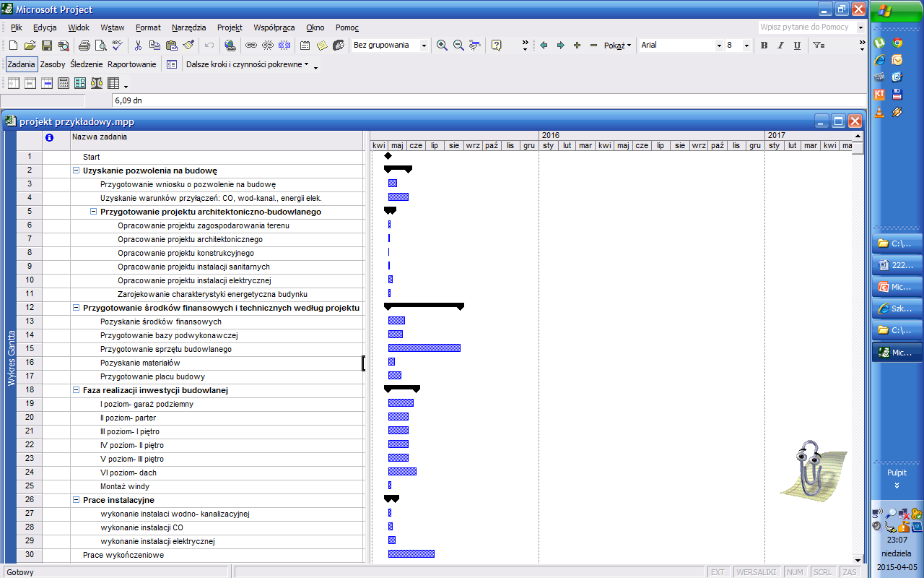Screen dimensions: 924x578
Task: Open Google Chrome from the quick launch
Action: click(x=897, y=43)
